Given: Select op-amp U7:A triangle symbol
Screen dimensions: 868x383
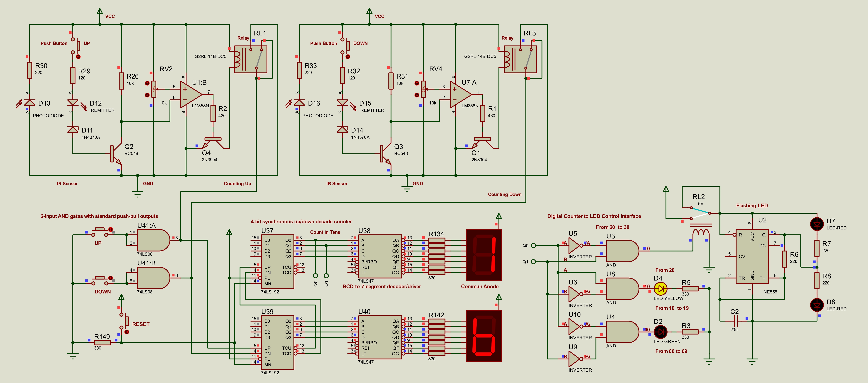Looking at the screenshot, I should [x=461, y=94].
